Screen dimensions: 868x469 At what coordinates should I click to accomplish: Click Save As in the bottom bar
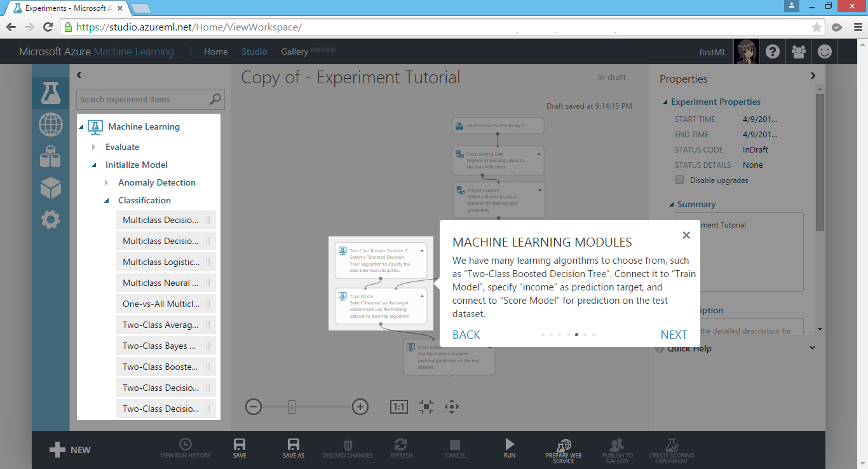pos(294,448)
